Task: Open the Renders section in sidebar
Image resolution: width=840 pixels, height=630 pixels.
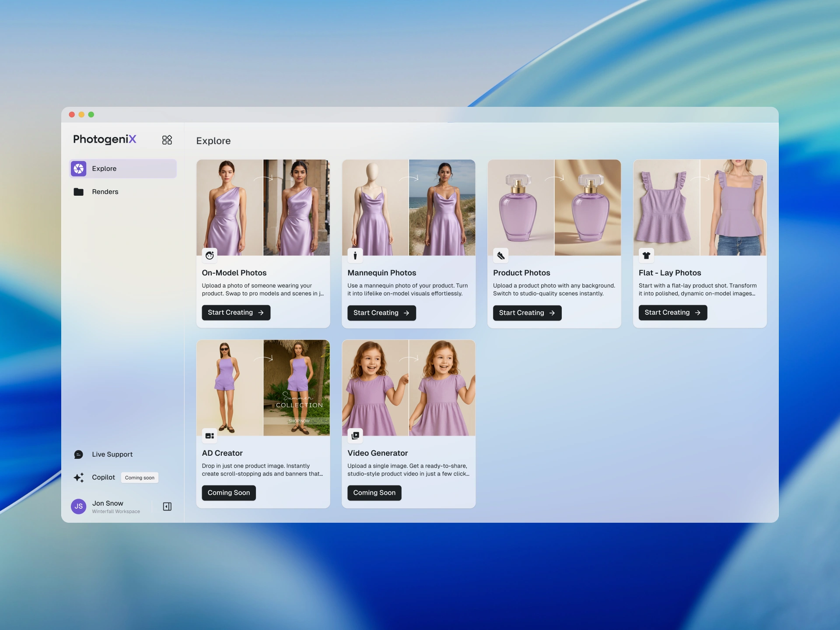Action: [x=105, y=192]
